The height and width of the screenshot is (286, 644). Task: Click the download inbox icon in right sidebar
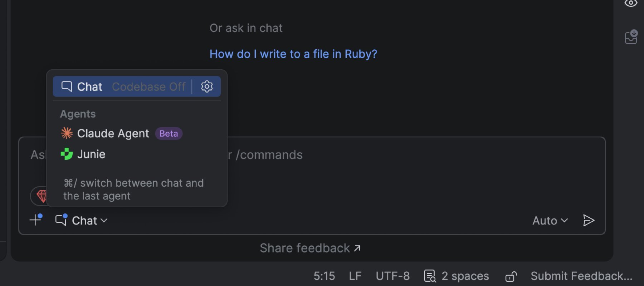[x=631, y=37]
